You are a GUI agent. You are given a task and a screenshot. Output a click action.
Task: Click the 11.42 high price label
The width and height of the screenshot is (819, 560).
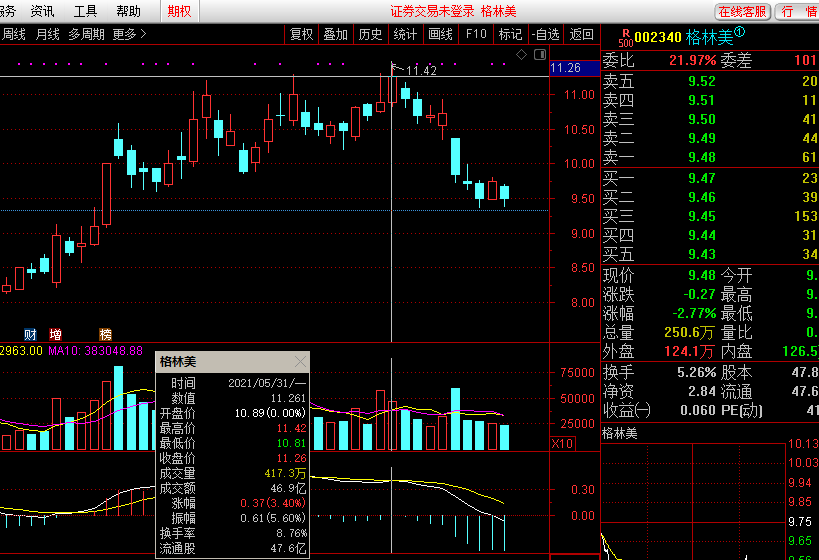pyautogui.click(x=421, y=71)
